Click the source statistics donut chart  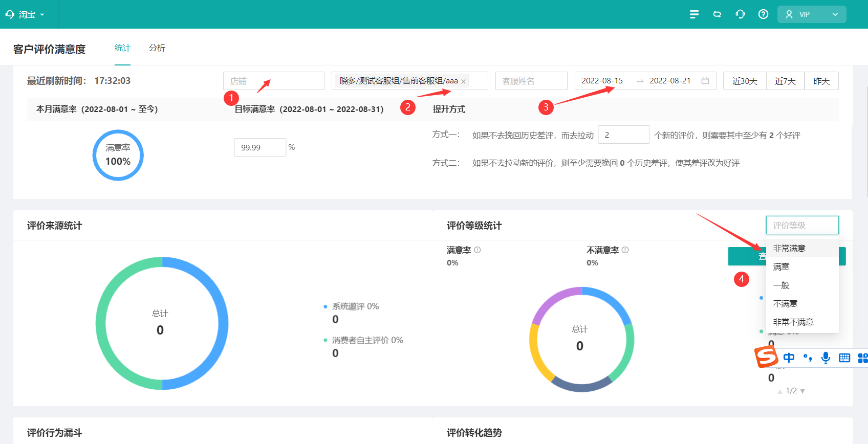coord(162,323)
